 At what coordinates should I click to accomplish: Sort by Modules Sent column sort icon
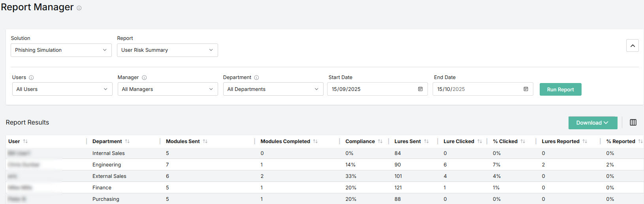(205, 141)
